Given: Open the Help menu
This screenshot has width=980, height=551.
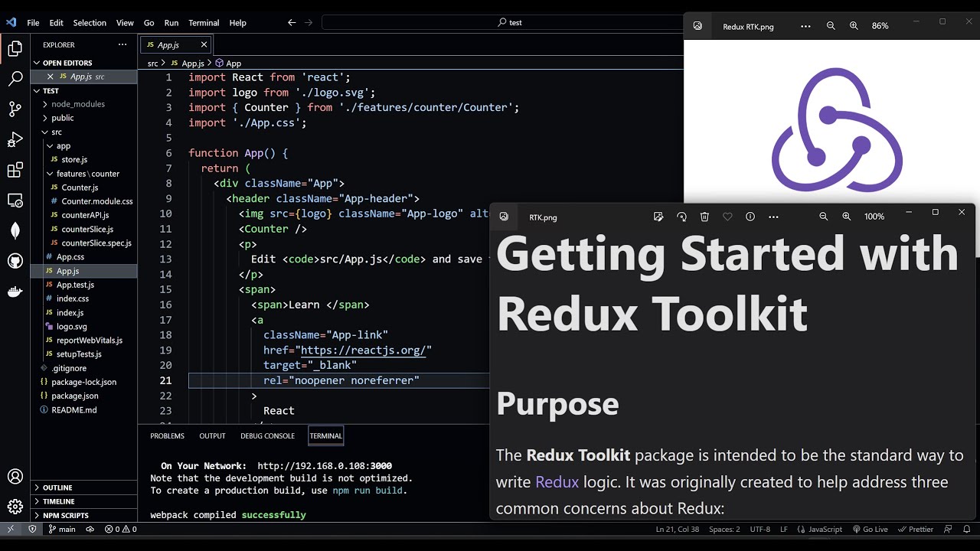Looking at the screenshot, I should coord(238,23).
